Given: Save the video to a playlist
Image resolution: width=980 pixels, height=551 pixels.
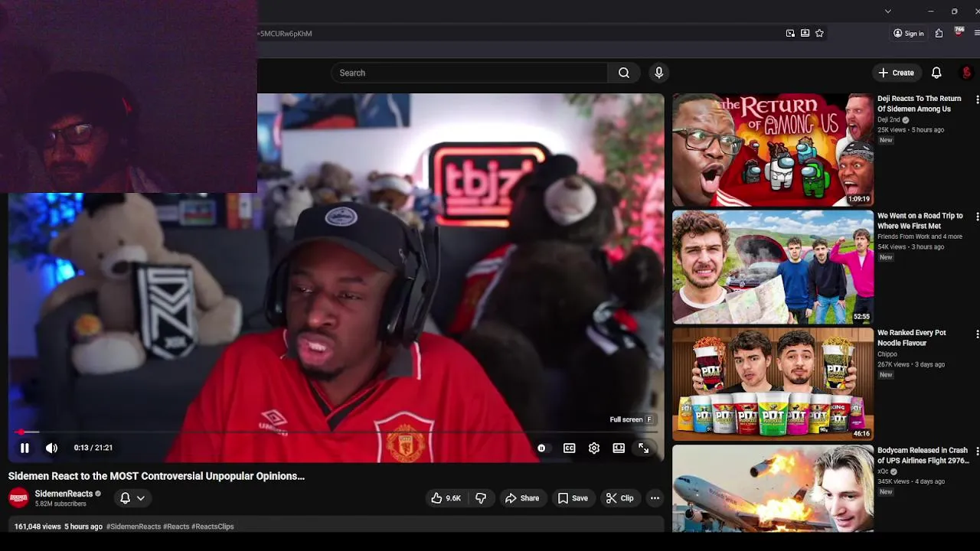Looking at the screenshot, I should coord(573,498).
